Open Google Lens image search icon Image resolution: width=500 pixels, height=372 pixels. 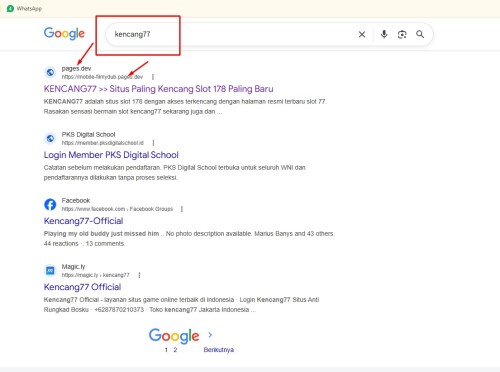pyautogui.click(x=402, y=34)
